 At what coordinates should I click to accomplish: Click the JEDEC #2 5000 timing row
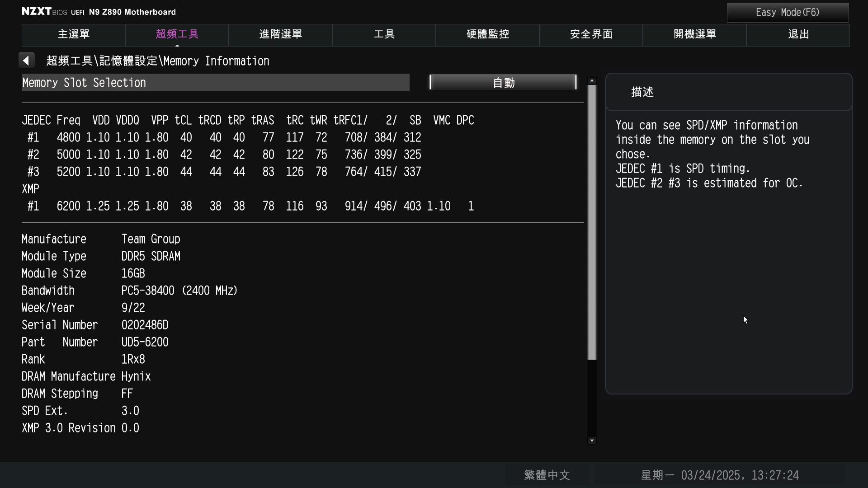pos(224,155)
